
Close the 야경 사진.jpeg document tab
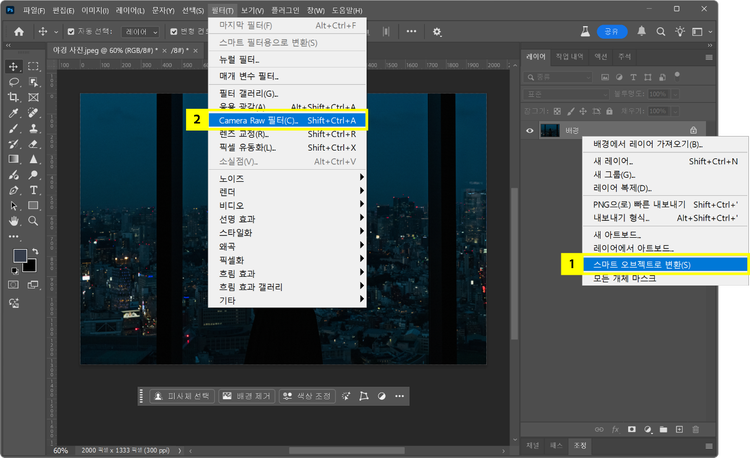pyautogui.click(x=165, y=51)
